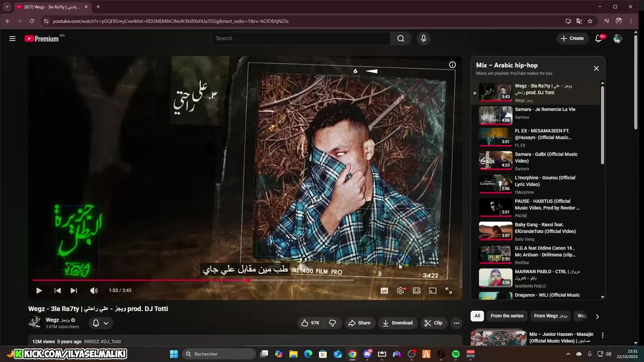Close the Mix – Arabic hip-hop panel
This screenshot has height=362, width=644.
coord(596,68)
